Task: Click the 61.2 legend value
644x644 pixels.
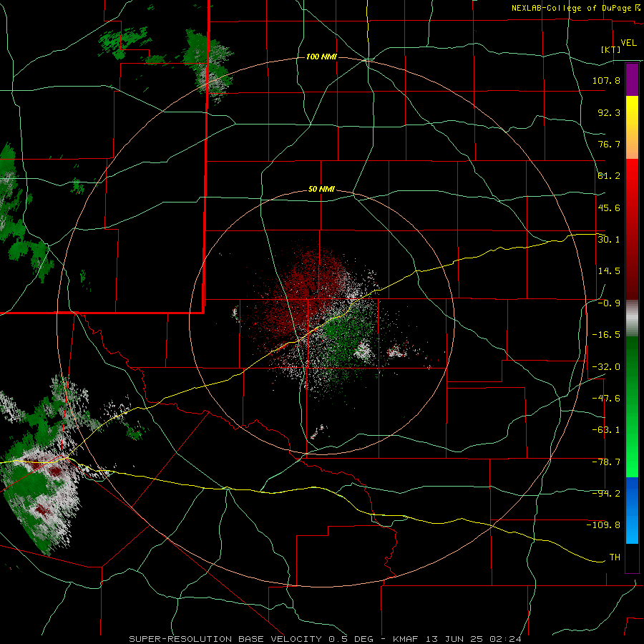Action: (609, 176)
